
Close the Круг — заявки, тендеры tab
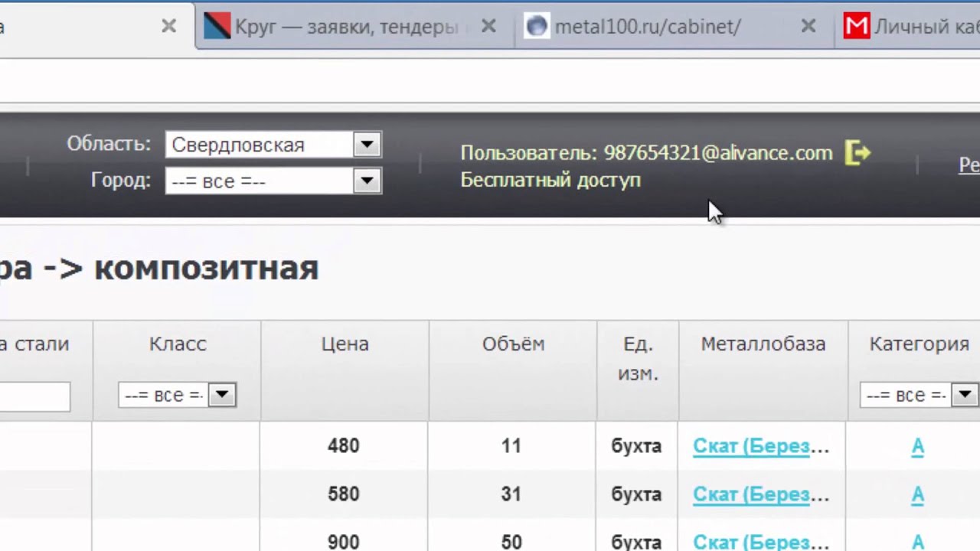[x=488, y=26]
